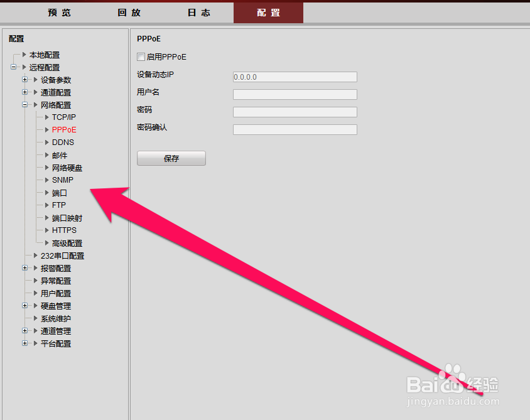The image size is (530, 420).
Task: Open the 回放 tab
Action: [x=129, y=13]
